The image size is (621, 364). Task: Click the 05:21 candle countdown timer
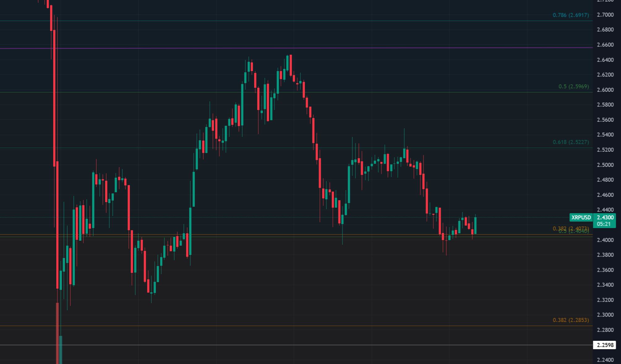(604, 224)
